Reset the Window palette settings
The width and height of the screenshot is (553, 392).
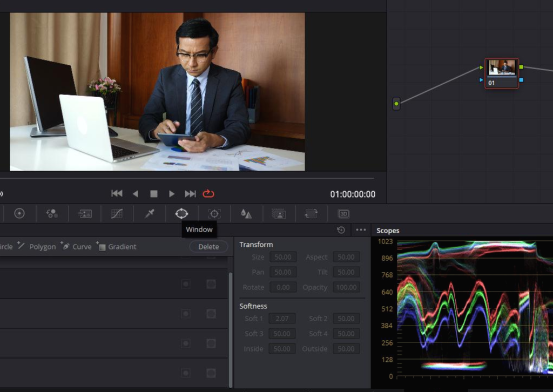[341, 230]
